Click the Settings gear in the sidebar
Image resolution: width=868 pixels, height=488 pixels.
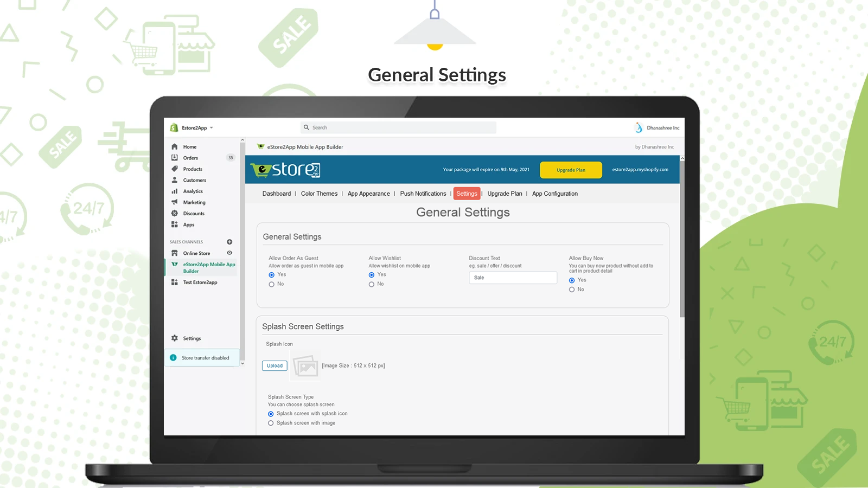175,338
